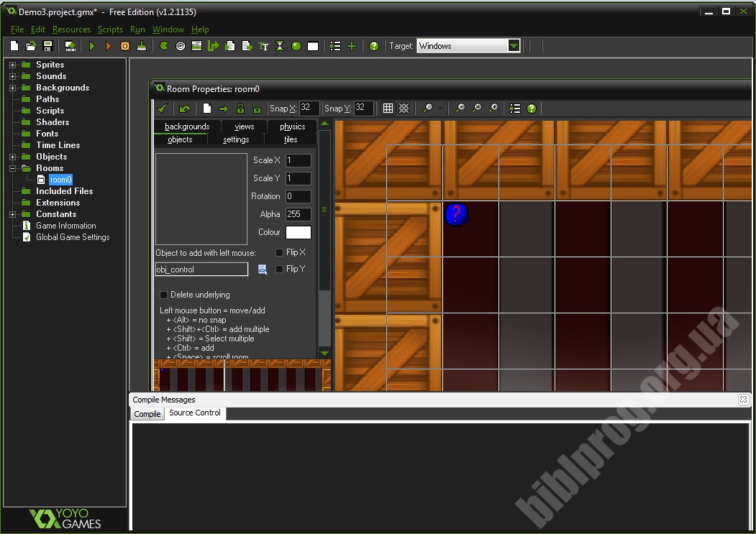756x534 pixels.
Task: Clean the asset compiler cache with broom icon
Action: tap(143, 45)
